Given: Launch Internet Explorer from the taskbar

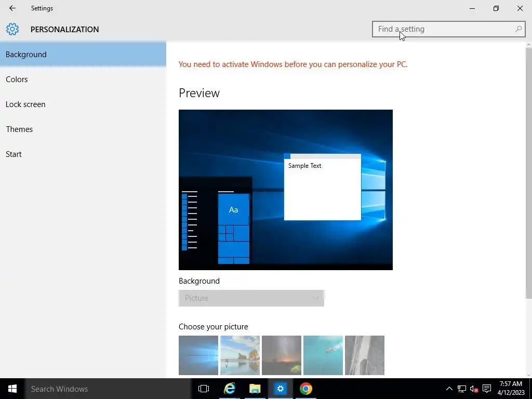Looking at the screenshot, I should pos(229,389).
